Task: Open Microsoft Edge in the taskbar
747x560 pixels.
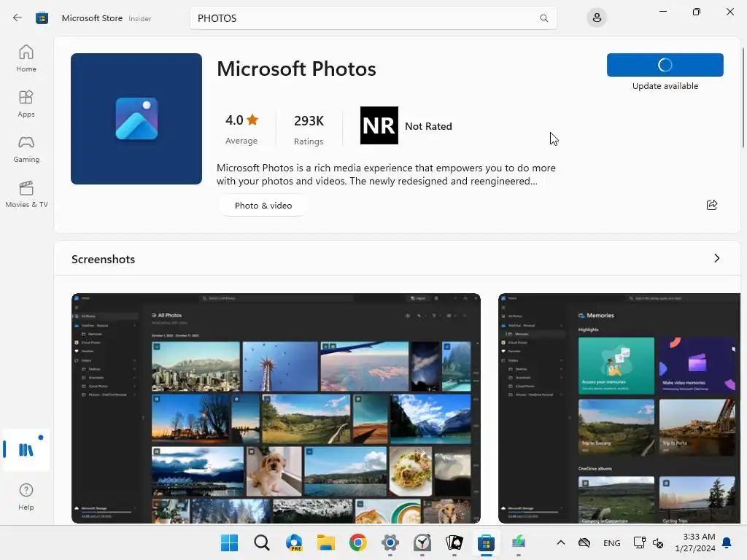Action: 294,542
